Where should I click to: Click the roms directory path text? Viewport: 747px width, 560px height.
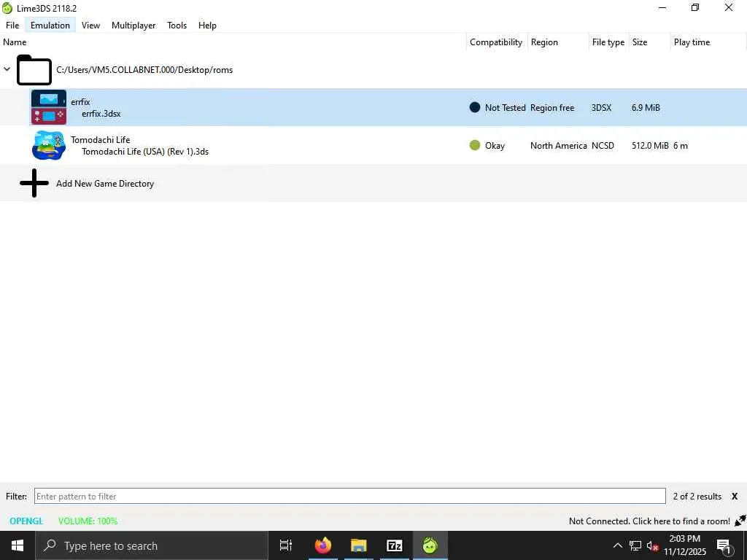(144, 69)
